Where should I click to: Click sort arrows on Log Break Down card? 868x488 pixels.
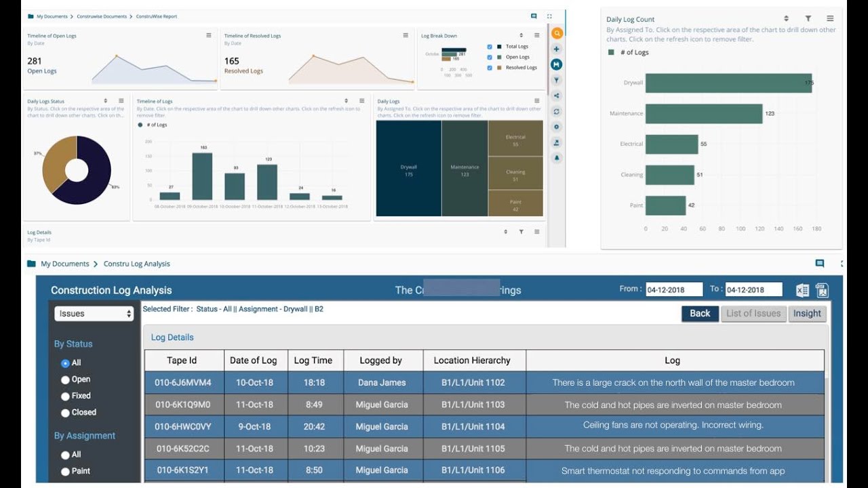click(x=521, y=35)
